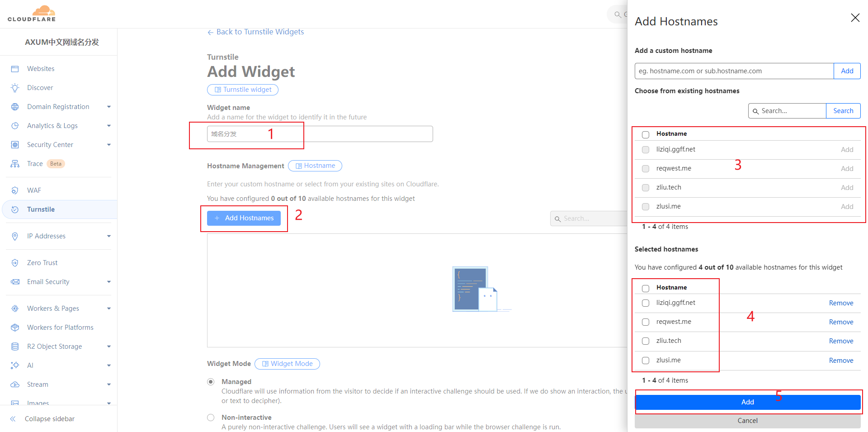Click the Trace network icon
The image size is (868, 432).
(15, 164)
